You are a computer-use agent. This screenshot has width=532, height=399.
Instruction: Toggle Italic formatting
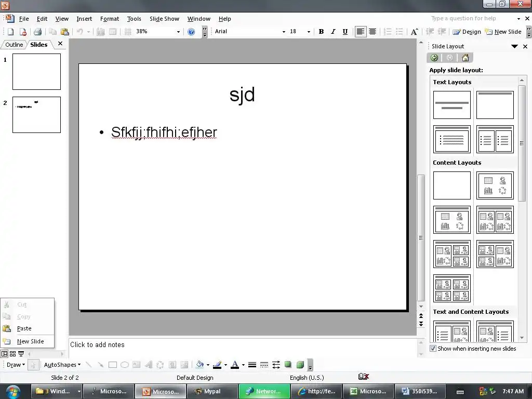[333, 32]
